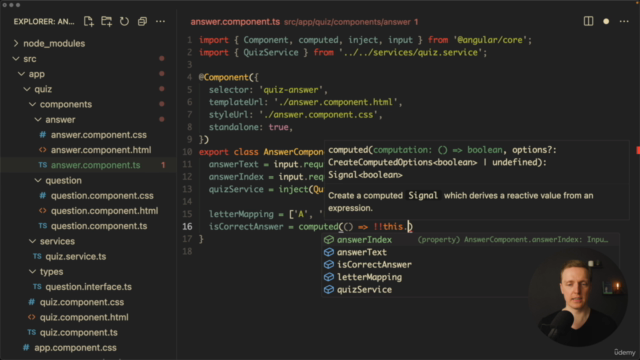Click the breadcrumb path src/app/quiz/components/answer
Image resolution: width=640 pixels, height=360 pixels.
tap(347, 22)
